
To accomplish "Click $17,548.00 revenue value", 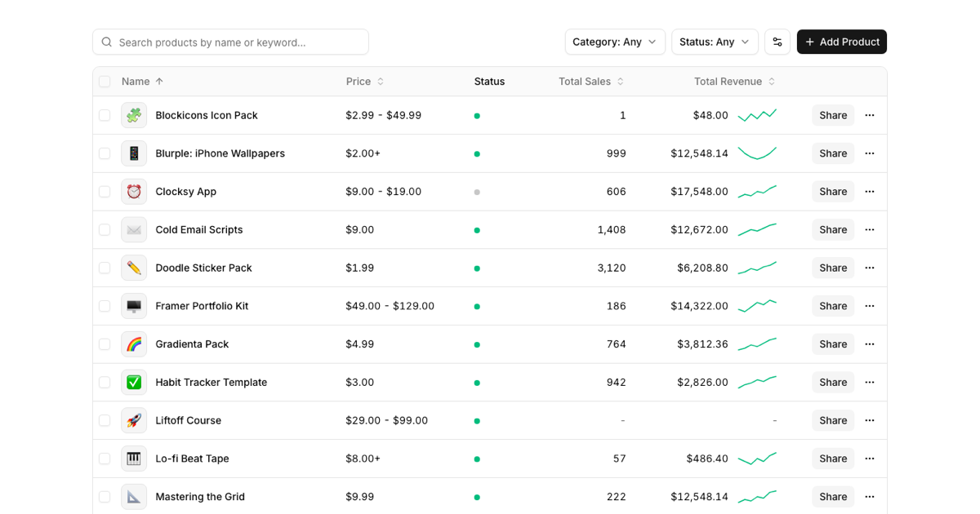I will pyautogui.click(x=699, y=192).
